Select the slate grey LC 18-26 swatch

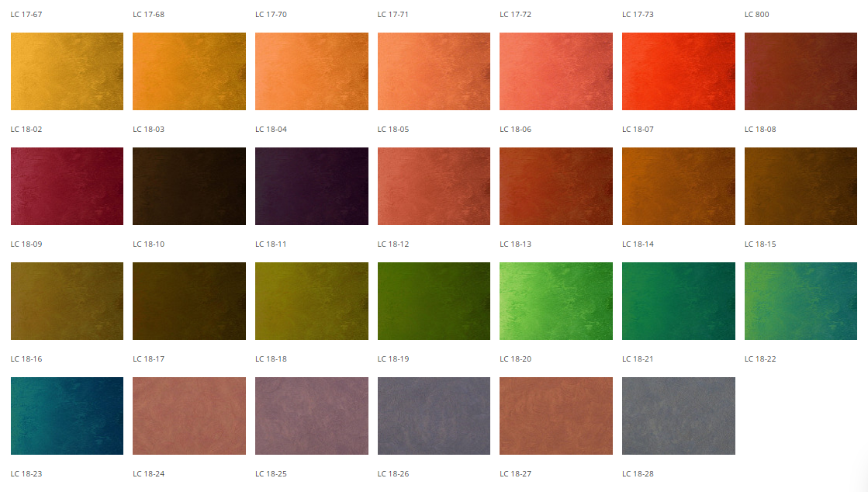[434, 416]
